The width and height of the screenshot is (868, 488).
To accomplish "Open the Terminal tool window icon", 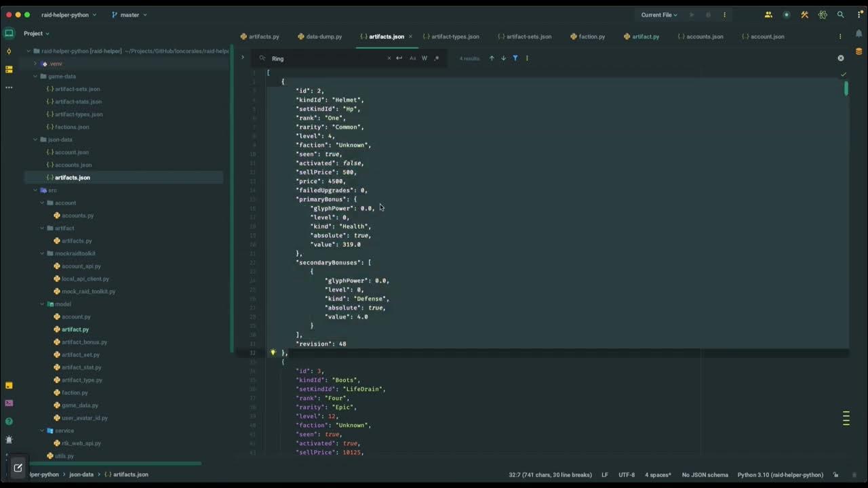I will (x=9, y=403).
